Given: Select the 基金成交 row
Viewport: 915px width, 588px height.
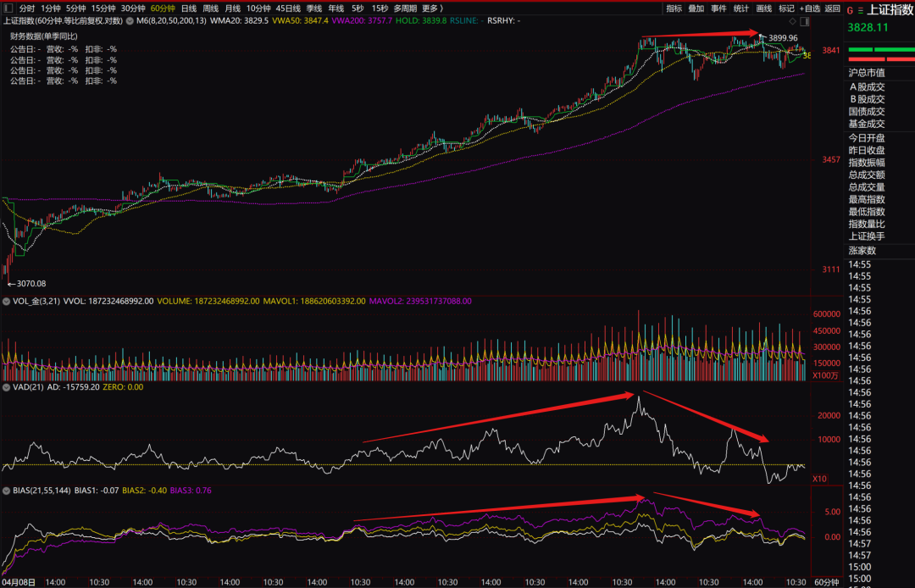Looking at the screenshot, I should click(x=867, y=124).
